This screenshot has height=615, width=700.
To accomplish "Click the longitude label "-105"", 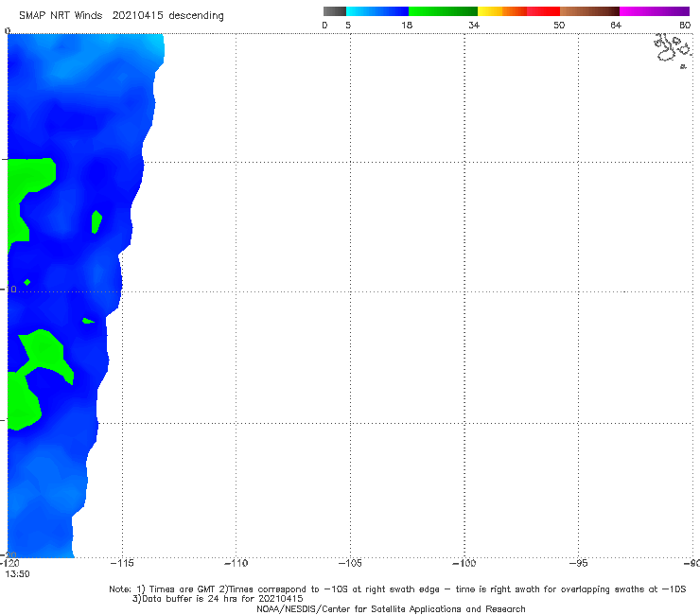I will point(350,563).
